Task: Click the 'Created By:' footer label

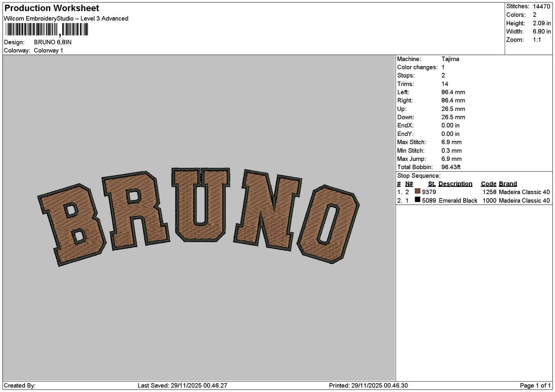Action: (x=20, y=385)
